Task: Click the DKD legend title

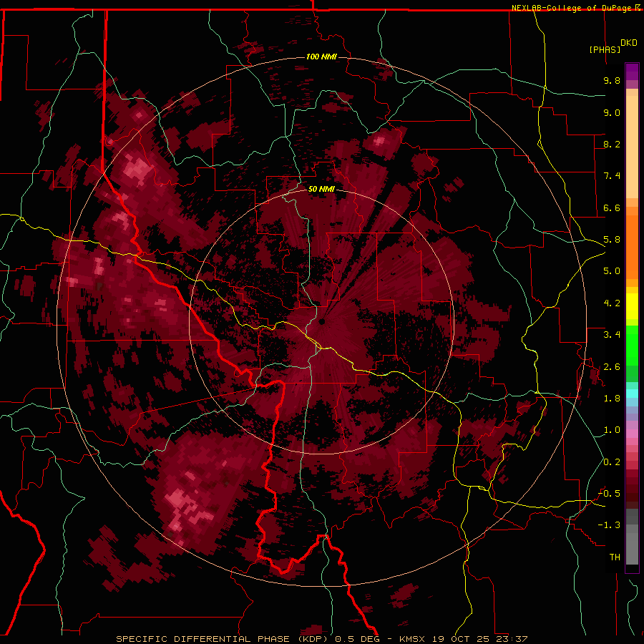Action: click(x=629, y=43)
